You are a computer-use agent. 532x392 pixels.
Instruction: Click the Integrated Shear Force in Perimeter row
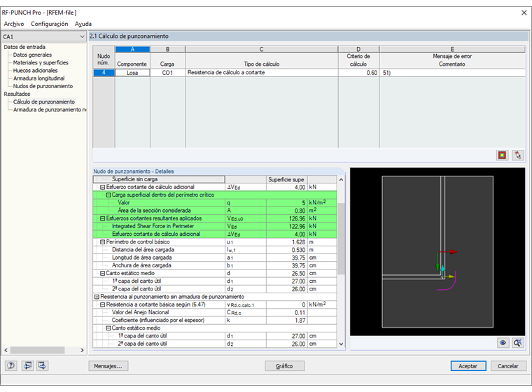coord(215,226)
